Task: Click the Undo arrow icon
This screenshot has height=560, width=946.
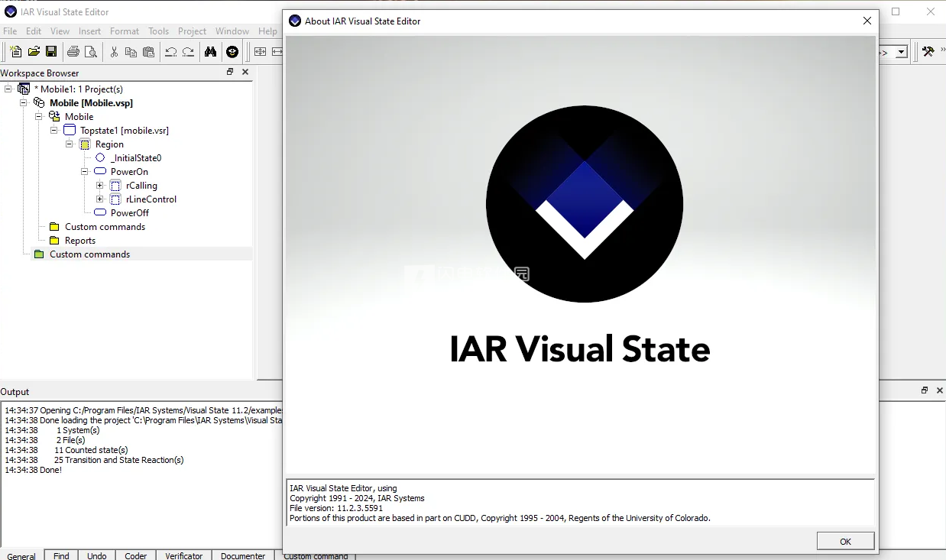Action: point(170,52)
